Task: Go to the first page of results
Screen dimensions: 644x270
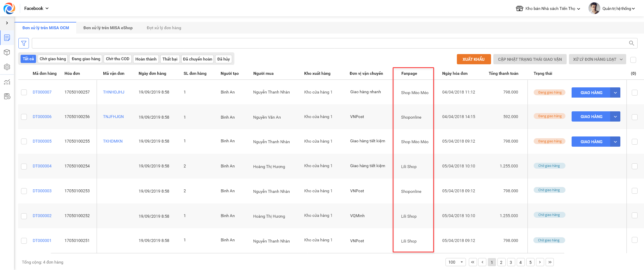Action: (x=473, y=262)
